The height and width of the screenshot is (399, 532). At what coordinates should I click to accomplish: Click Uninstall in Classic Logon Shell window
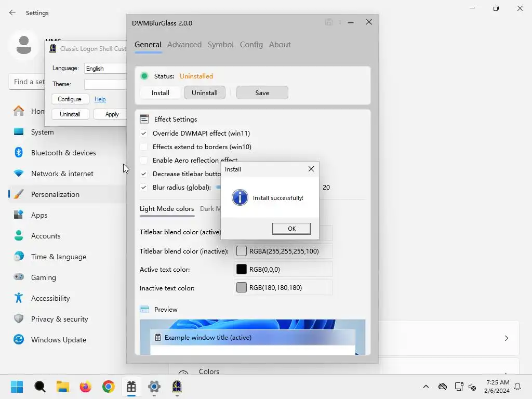(x=70, y=114)
